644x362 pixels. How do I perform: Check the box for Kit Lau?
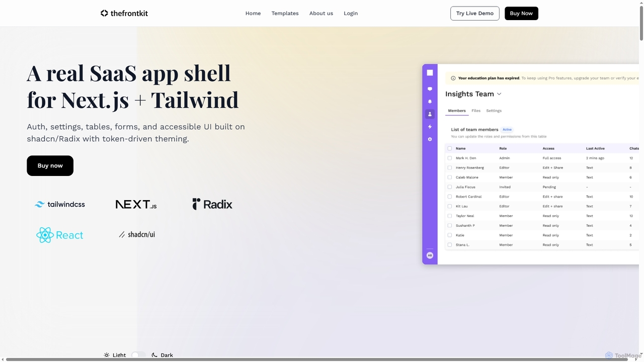point(450,206)
